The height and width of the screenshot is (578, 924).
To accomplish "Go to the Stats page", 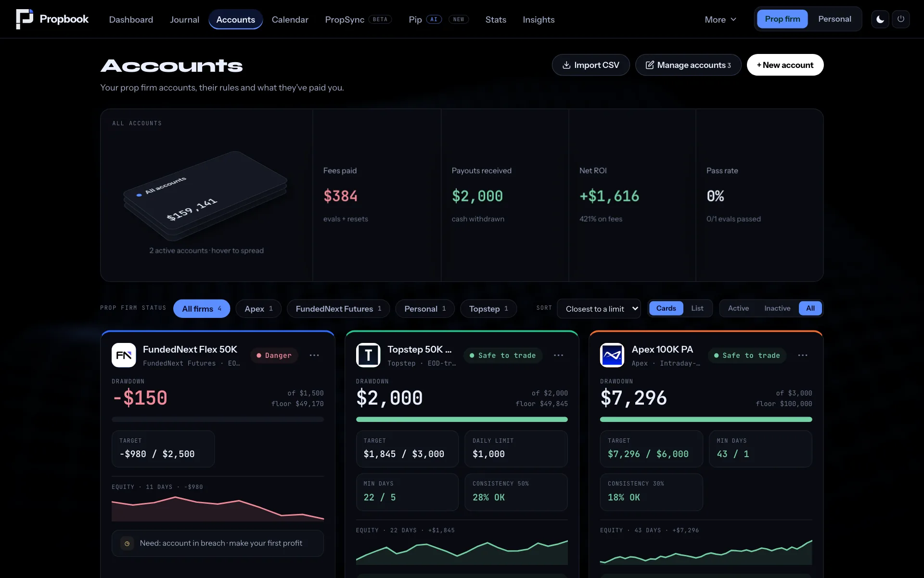I will coord(496,20).
